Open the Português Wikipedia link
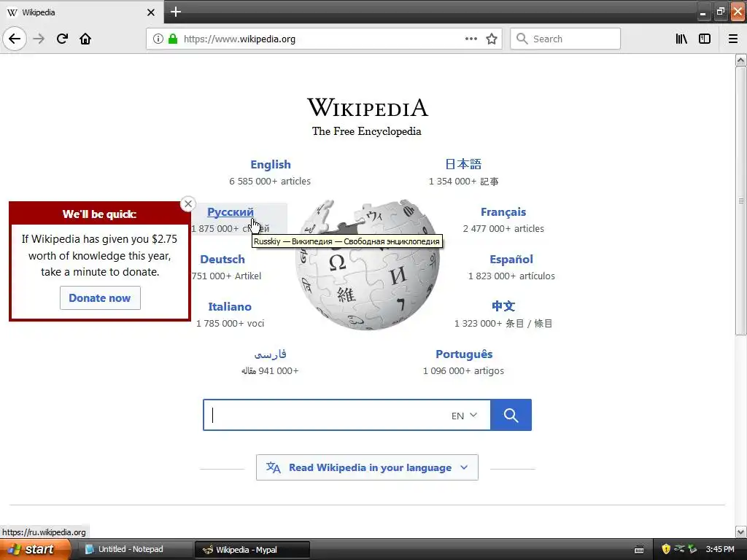 464,354
